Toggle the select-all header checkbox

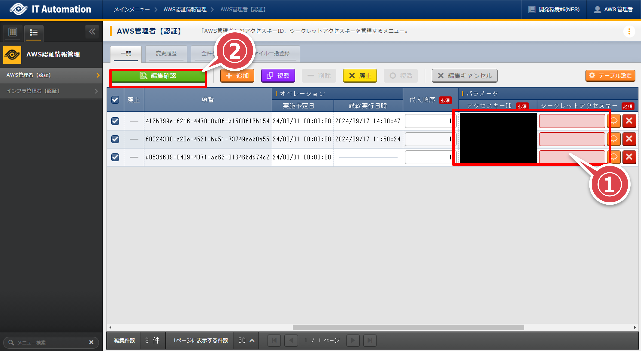(x=115, y=100)
